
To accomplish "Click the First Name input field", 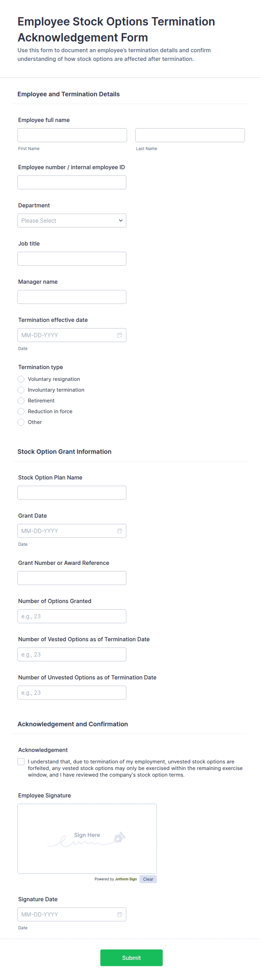I will point(72,135).
